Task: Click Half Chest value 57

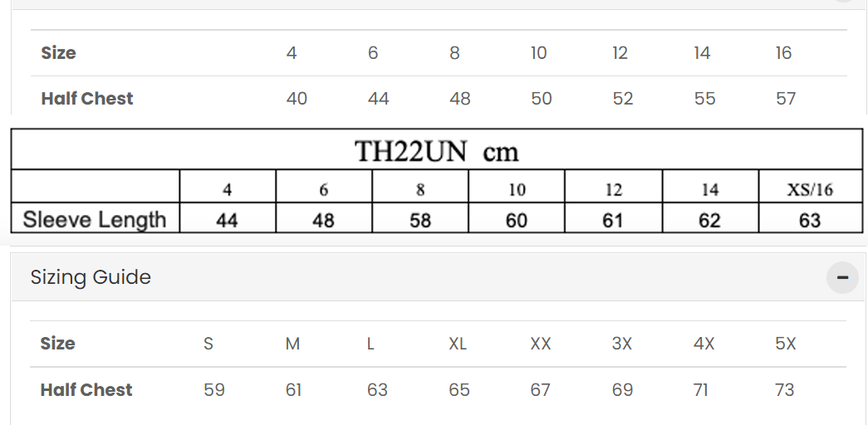Action: coord(786,99)
